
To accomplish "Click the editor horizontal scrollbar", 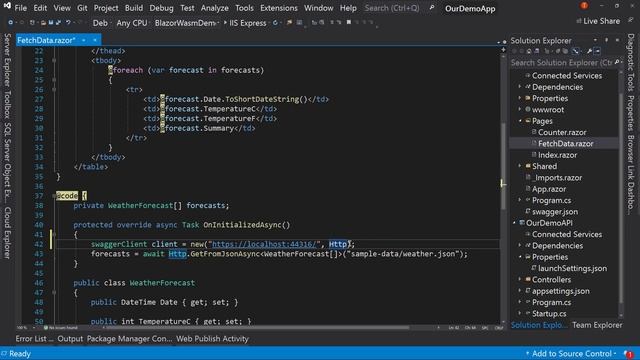I will point(257,327).
